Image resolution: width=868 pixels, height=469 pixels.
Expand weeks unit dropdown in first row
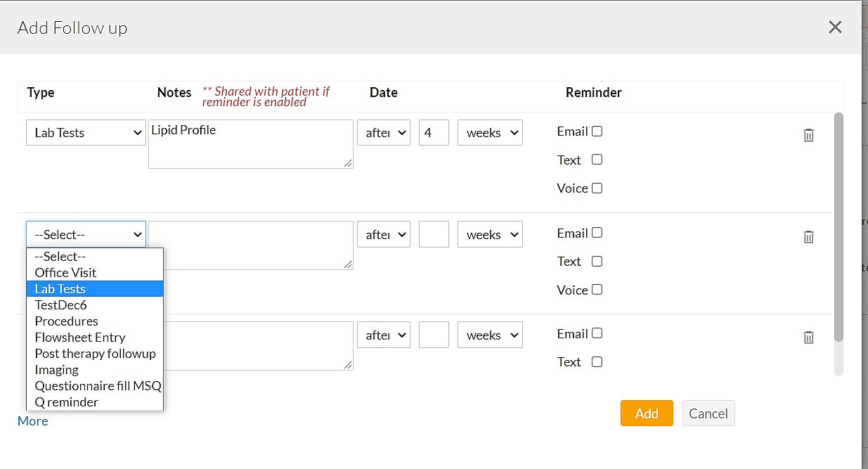tap(490, 133)
